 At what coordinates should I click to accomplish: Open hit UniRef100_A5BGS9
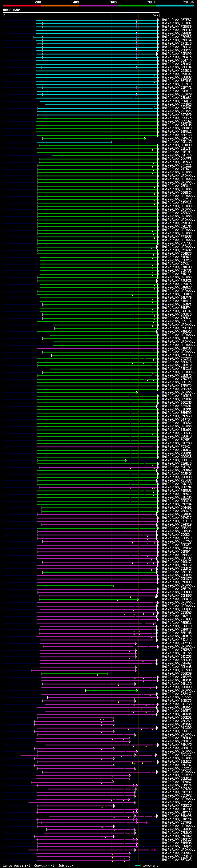coord(177,26)
